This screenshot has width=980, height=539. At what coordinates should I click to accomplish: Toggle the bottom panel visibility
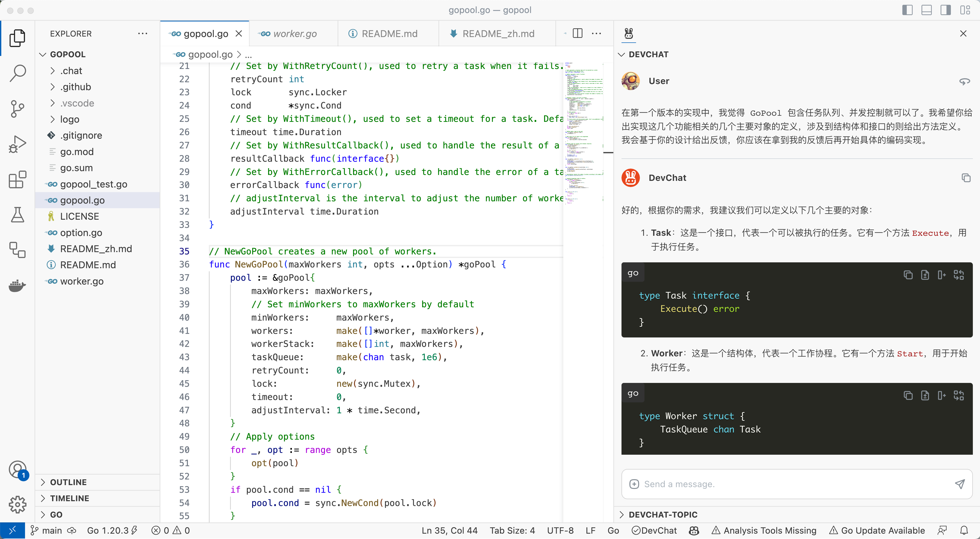926,10
